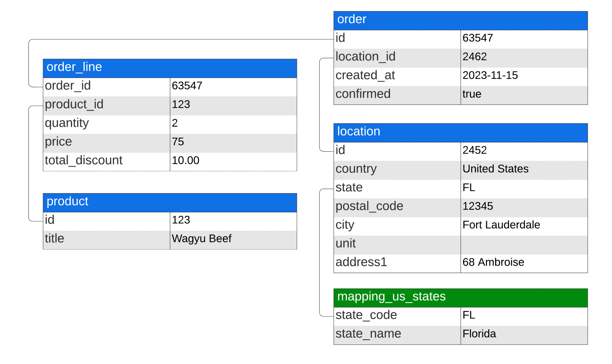This screenshot has width=612, height=364.
Task: Click the order_line table header
Action: pyautogui.click(x=170, y=68)
